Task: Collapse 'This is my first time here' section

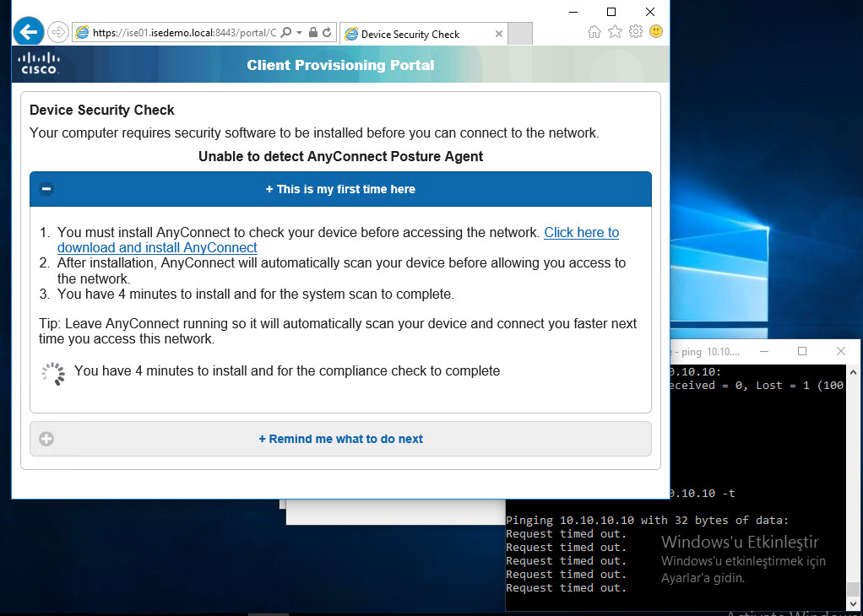Action: 340,189
